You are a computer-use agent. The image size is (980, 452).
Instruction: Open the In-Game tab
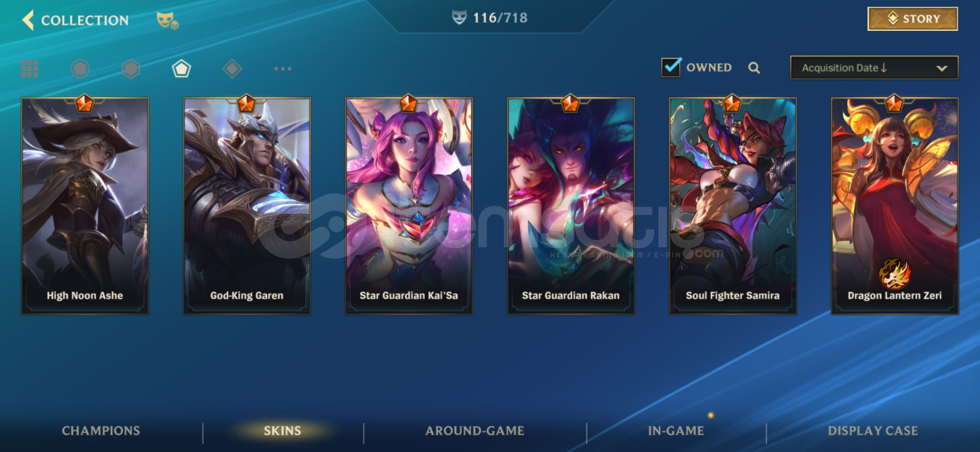coord(676,431)
